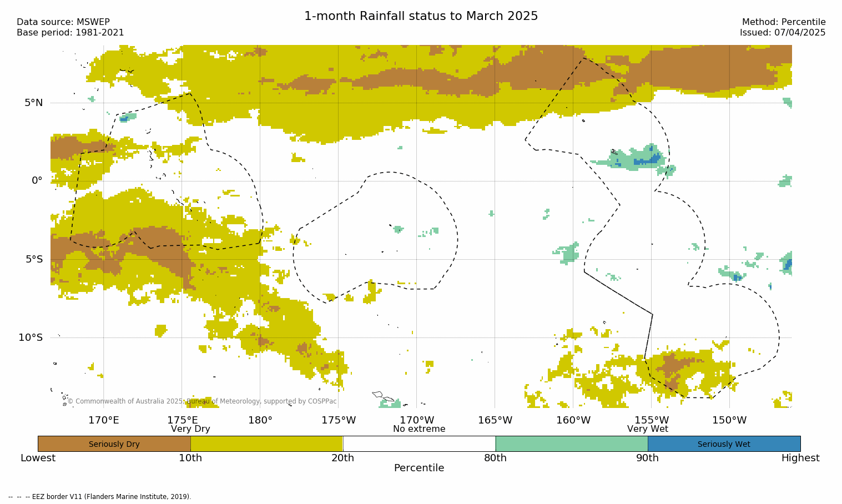The height and width of the screenshot is (504, 842).
Task: Click the Commonwealth of Australia copyright text
Action: tap(202, 401)
